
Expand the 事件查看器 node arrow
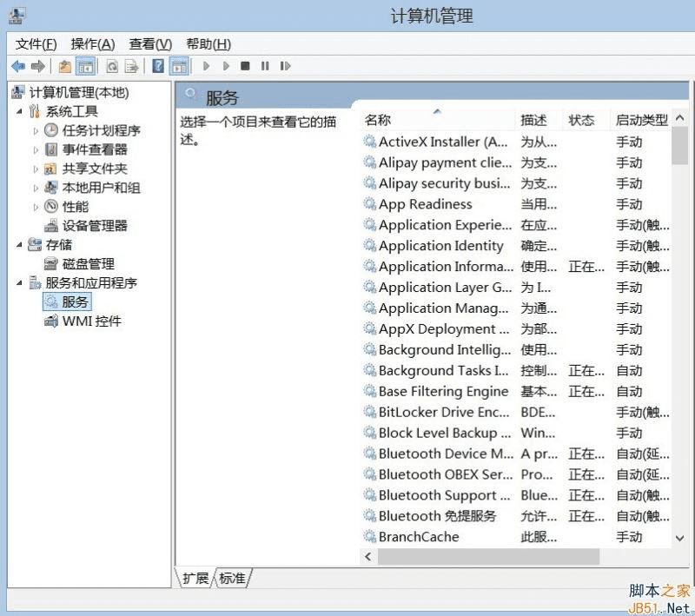[x=36, y=149]
